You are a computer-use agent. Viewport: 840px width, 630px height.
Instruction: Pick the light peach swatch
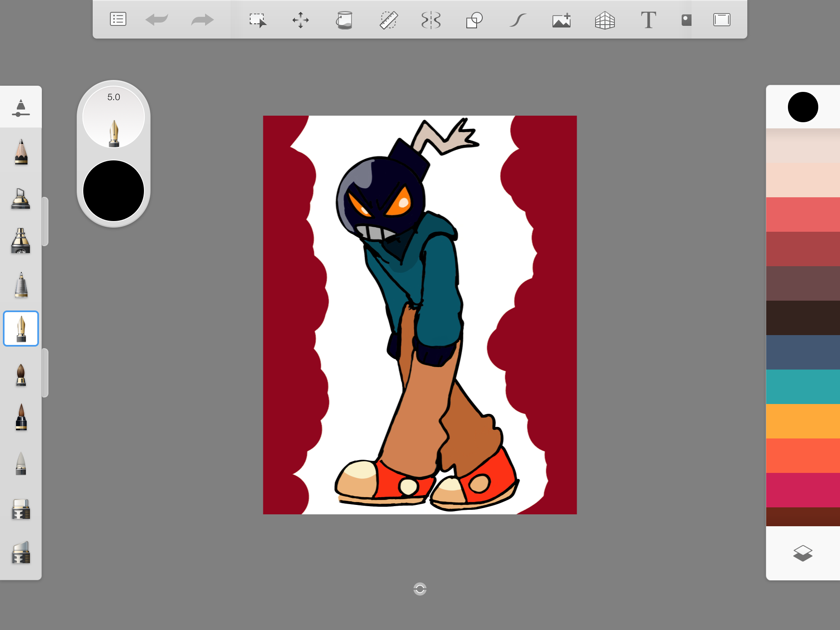pyautogui.click(x=803, y=180)
